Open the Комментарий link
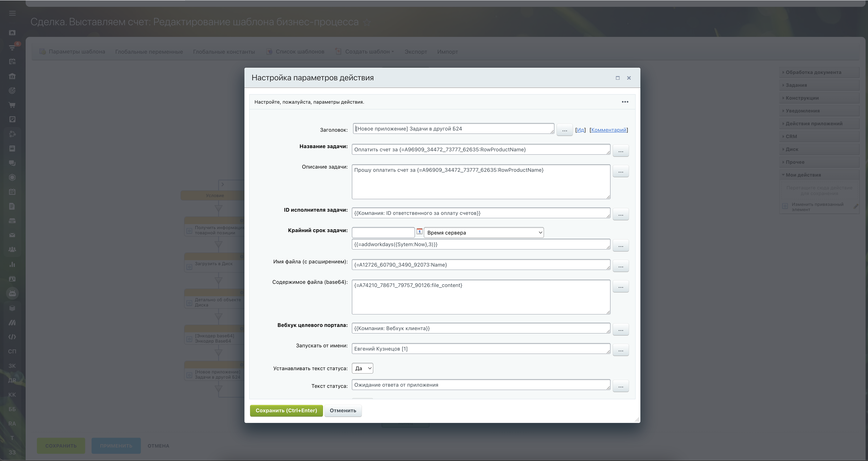 609,130
